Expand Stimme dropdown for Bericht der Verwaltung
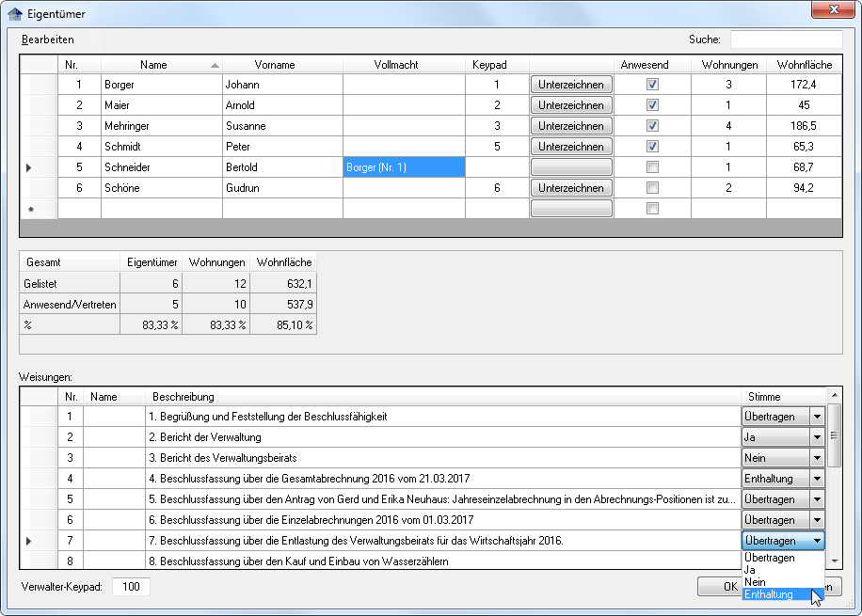The image size is (862, 616). pyautogui.click(x=817, y=437)
